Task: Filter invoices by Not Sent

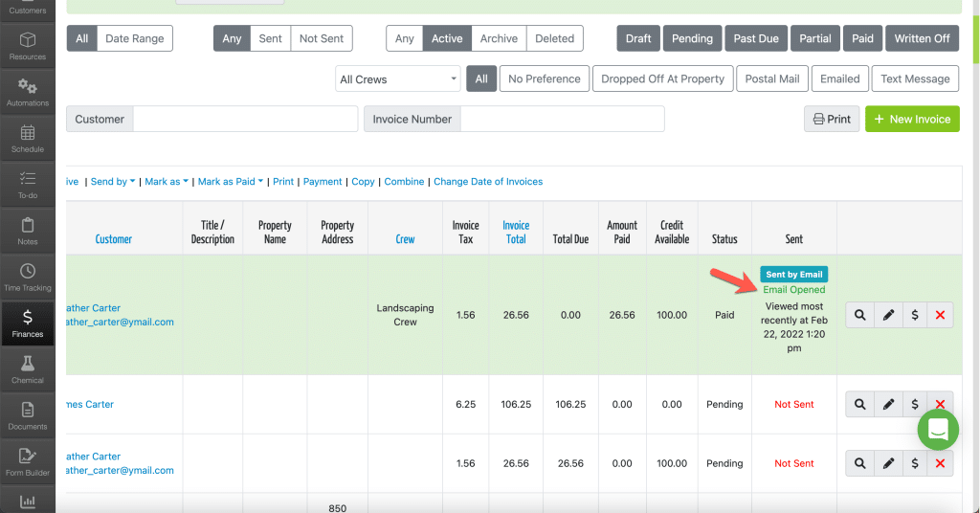Action: click(x=322, y=38)
